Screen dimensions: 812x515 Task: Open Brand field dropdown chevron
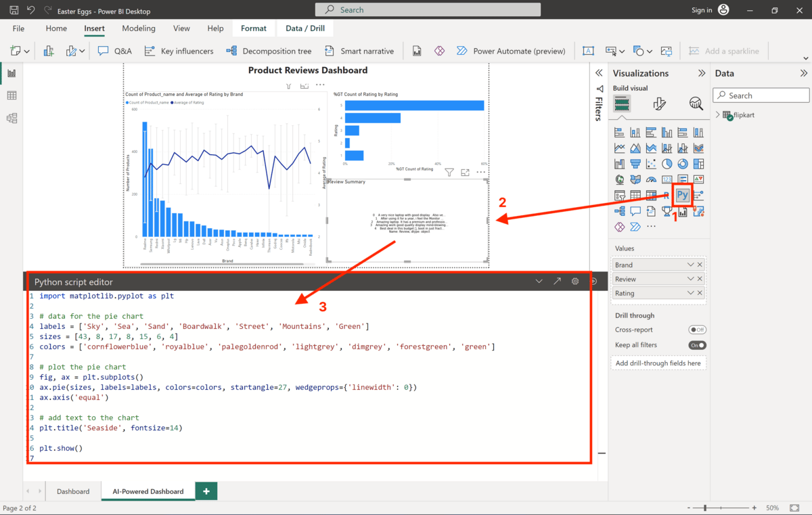tap(690, 265)
